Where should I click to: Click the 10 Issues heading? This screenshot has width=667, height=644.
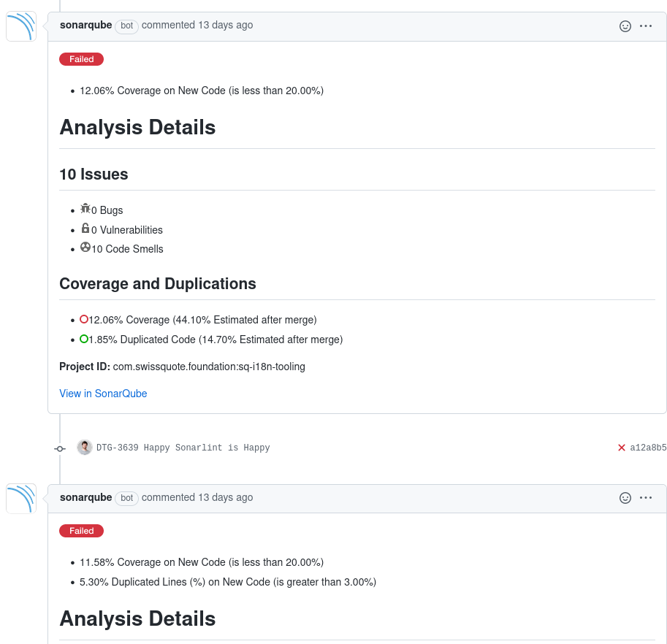coord(94,175)
